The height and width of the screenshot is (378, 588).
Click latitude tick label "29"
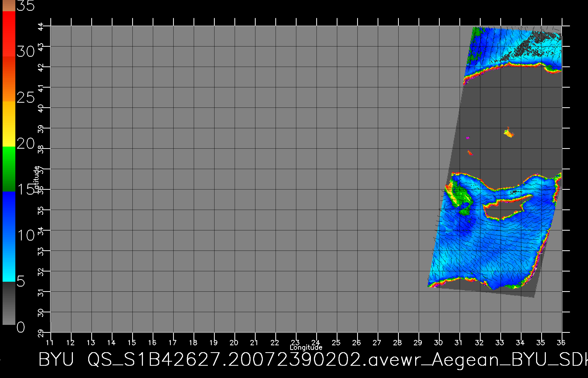tap(41, 333)
